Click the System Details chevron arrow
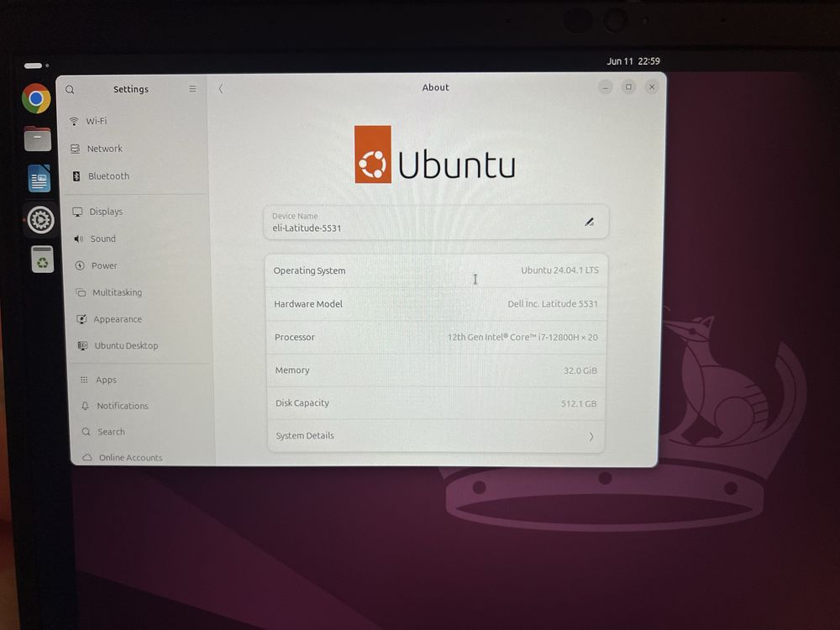The width and height of the screenshot is (840, 630). (591, 437)
